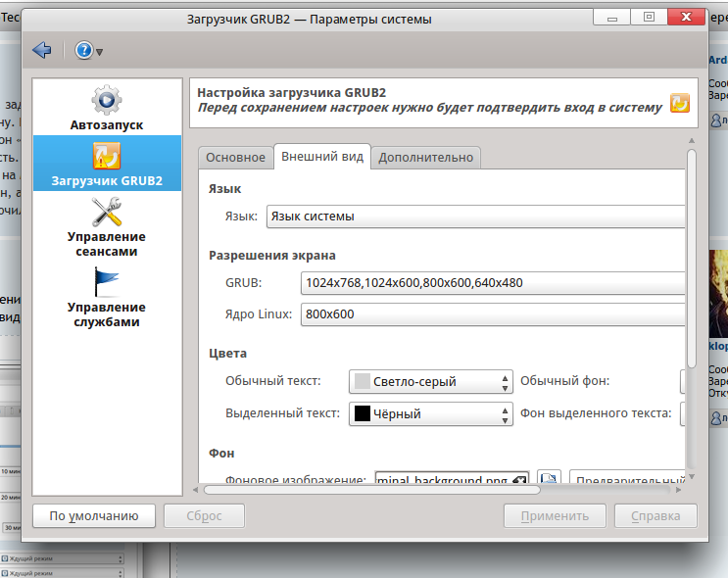
Task: Switch to the Основное tab
Action: pyautogui.click(x=235, y=158)
